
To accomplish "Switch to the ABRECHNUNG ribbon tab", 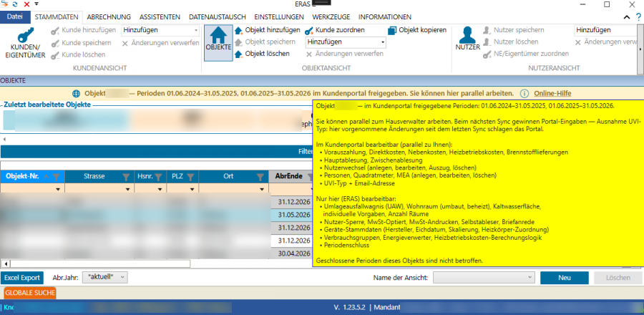I will (109, 17).
